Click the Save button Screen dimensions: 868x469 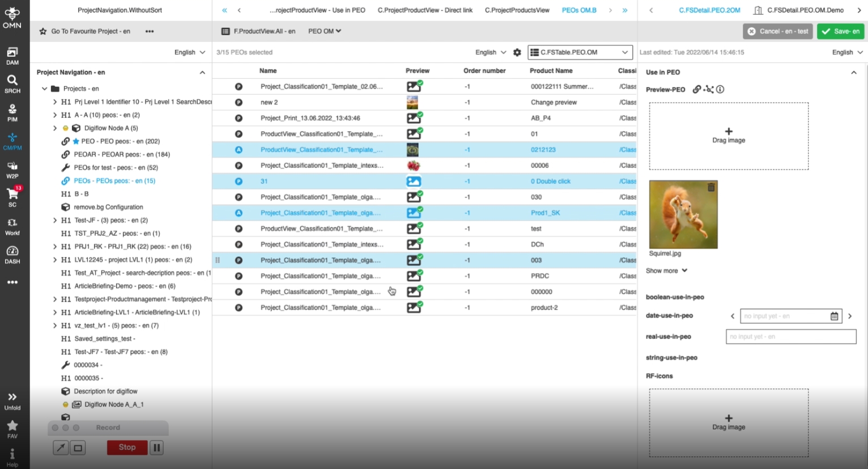point(840,31)
